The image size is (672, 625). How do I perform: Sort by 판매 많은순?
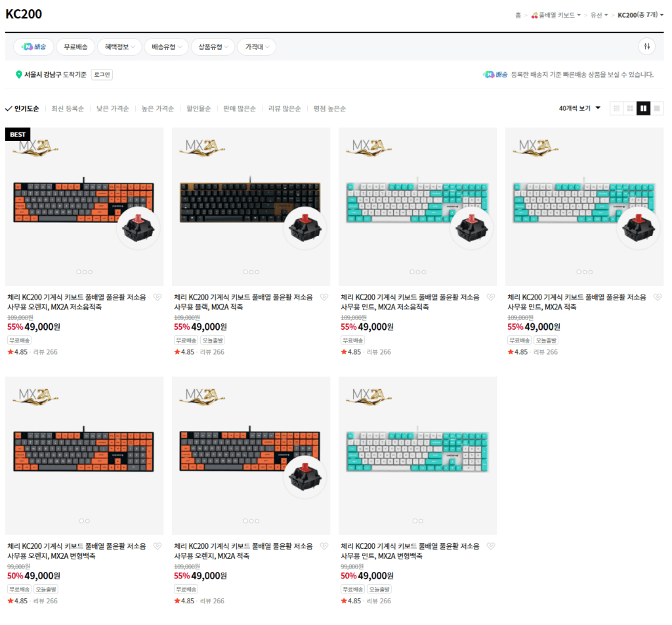point(239,108)
